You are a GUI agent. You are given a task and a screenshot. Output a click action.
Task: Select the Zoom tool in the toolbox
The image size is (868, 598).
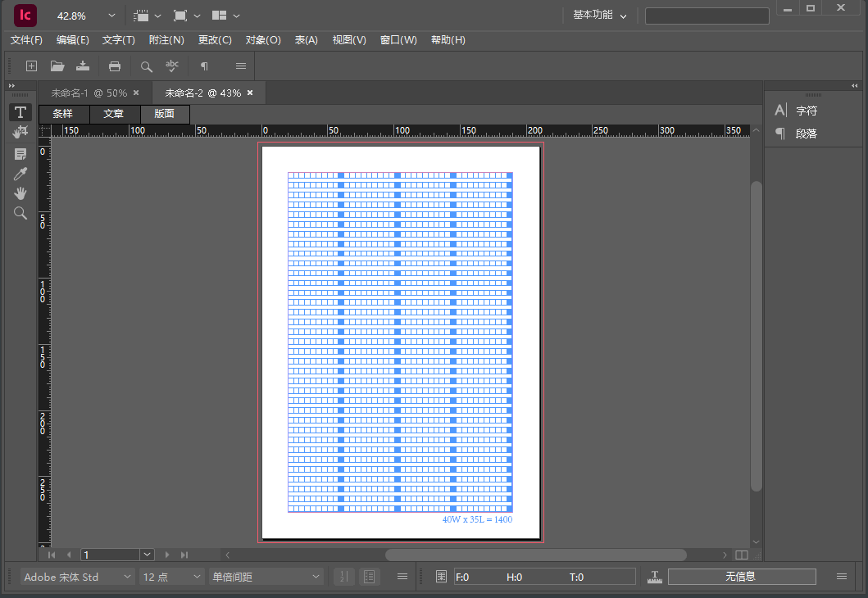(x=20, y=214)
